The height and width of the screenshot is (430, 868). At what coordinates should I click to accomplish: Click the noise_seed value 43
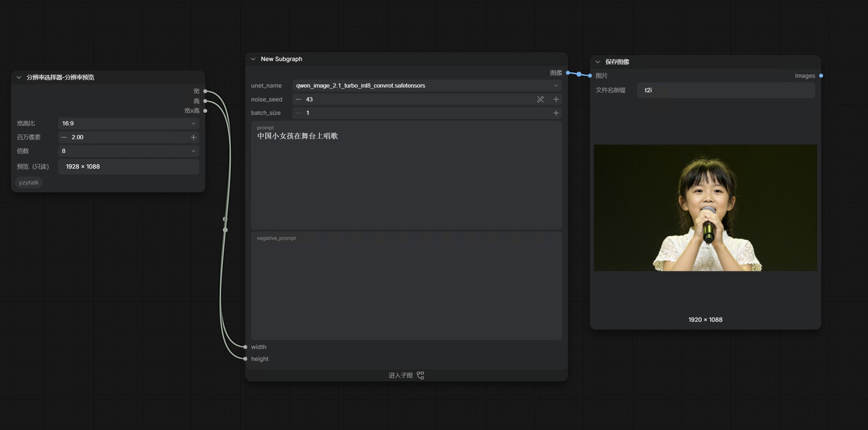point(309,99)
